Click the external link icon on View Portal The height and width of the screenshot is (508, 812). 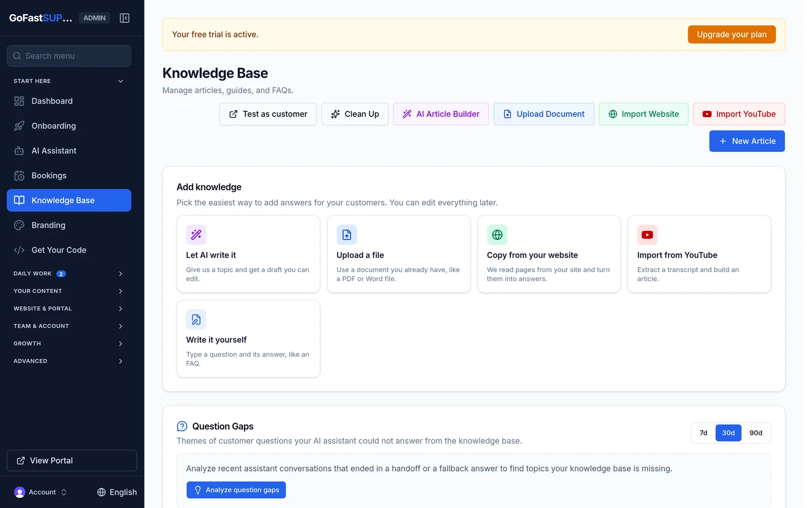pyautogui.click(x=21, y=461)
